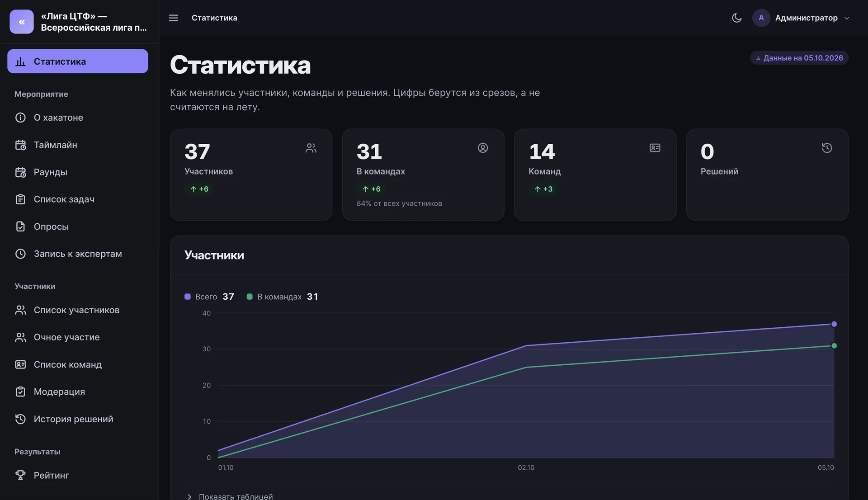
Task: Open Список участников page
Action: pos(78,310)
